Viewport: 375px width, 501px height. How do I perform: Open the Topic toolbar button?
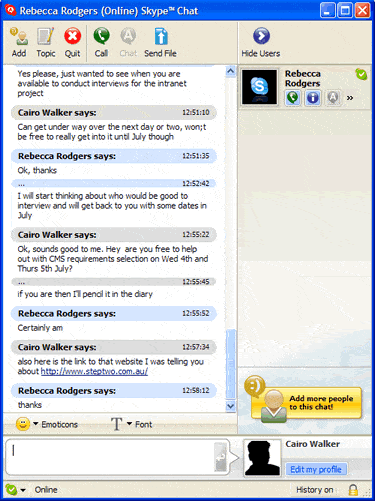coord(46,42)
